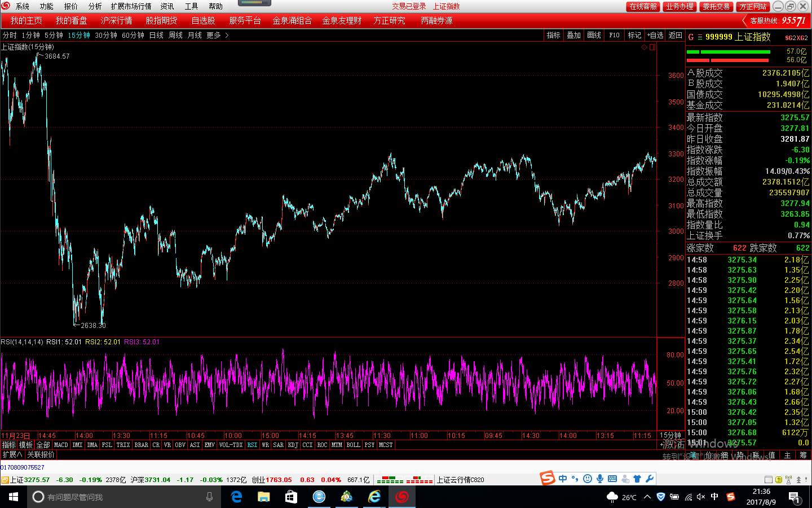Click the double up-arrow status bar expander

pos(798,480)
